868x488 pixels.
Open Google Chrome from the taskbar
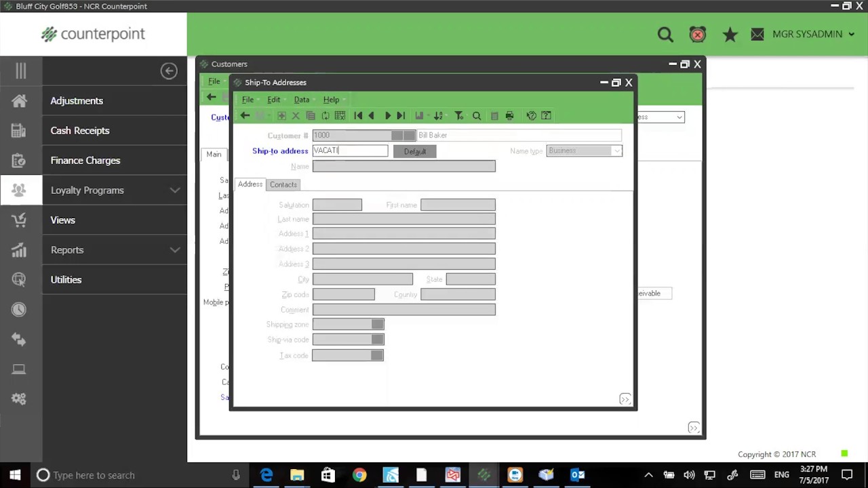(x=359, y=475)
